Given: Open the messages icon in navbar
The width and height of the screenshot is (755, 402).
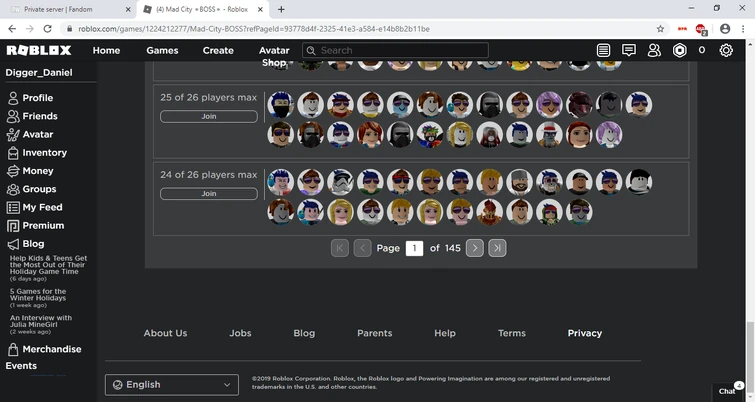Looking at the screenshot, I should (629, 50).
